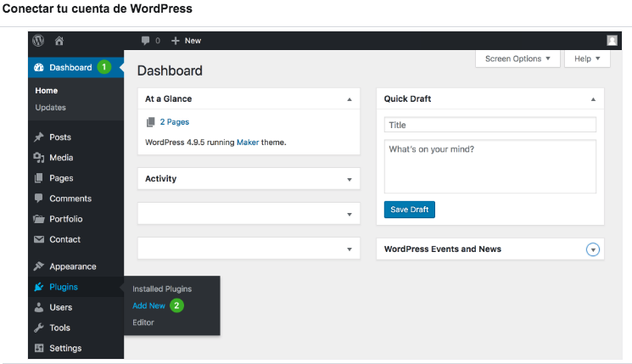Viewport: 632px width, 364px height.
Task: Click the Contact envelope icon
Action: click(x=39, y=239)
